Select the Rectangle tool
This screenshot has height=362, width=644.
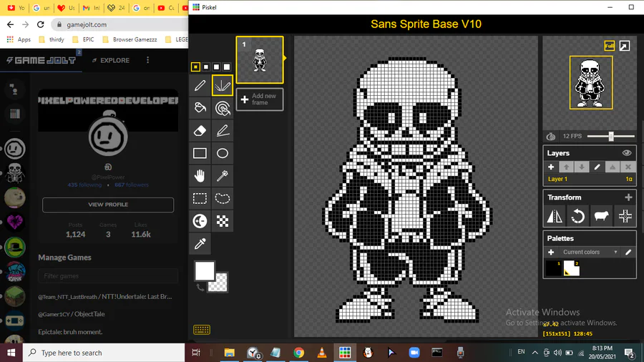point(200,153)
